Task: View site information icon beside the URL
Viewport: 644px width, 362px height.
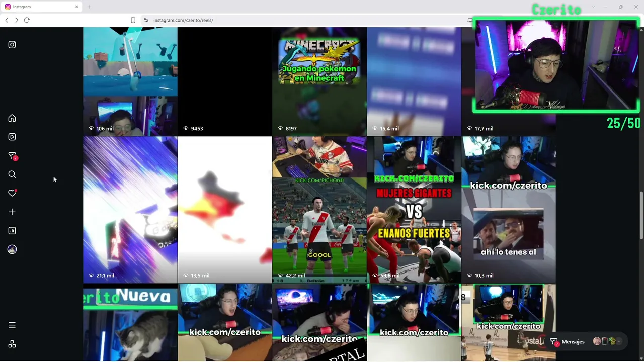Action: (x=146, y=20)
